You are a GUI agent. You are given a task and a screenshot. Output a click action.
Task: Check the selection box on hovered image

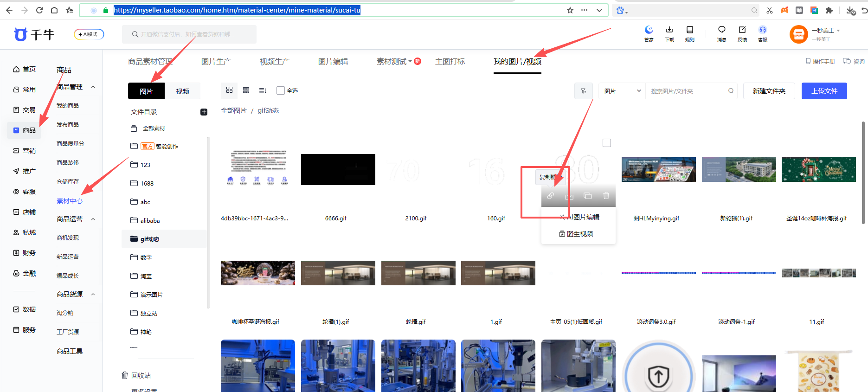click(x=606, y=143)
